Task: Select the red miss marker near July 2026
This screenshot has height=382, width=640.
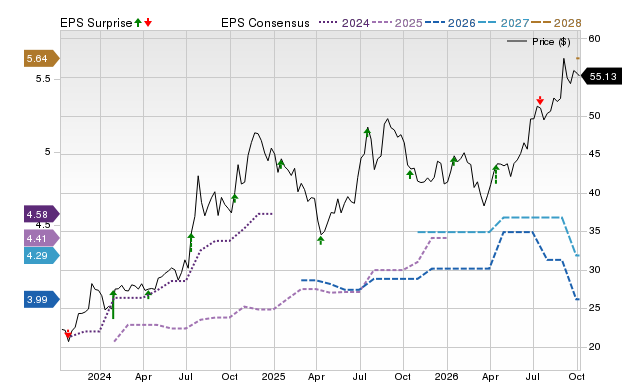Action: [540, 100]
